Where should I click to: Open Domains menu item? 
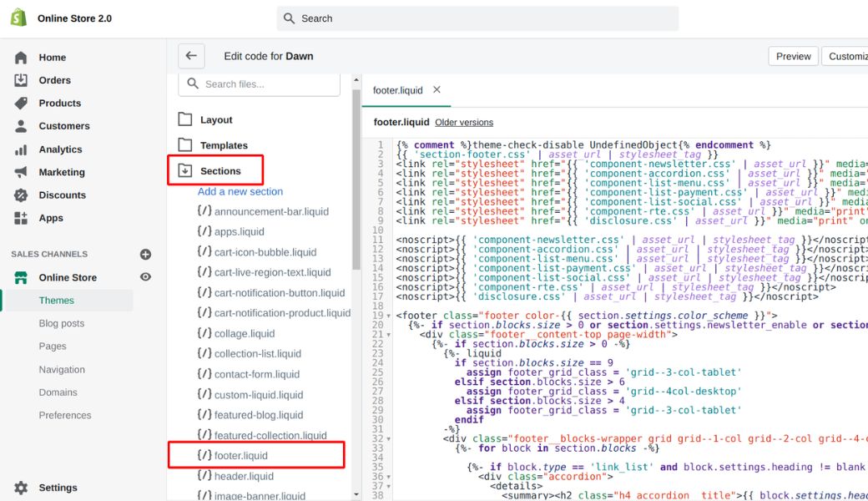tap(58, 392)
